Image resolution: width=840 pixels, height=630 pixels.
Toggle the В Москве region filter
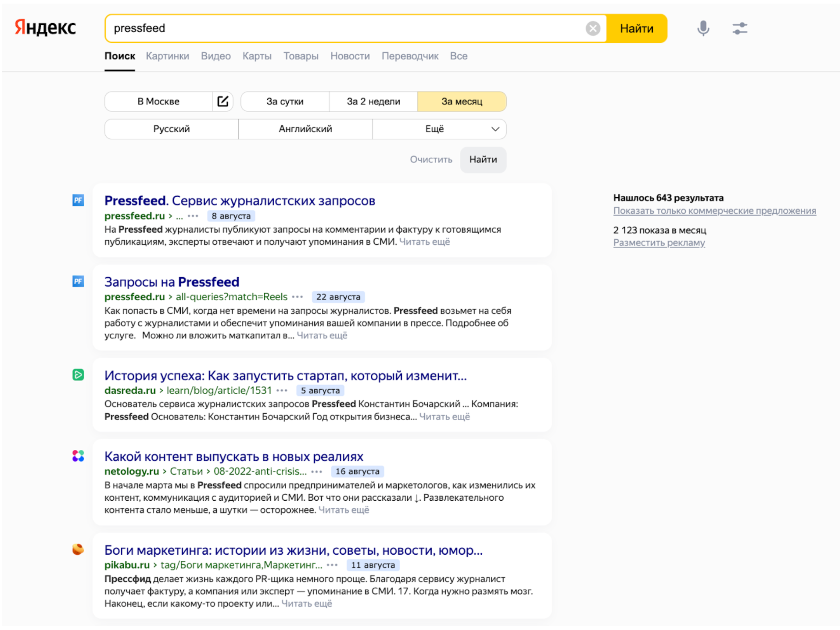(159, 101)
